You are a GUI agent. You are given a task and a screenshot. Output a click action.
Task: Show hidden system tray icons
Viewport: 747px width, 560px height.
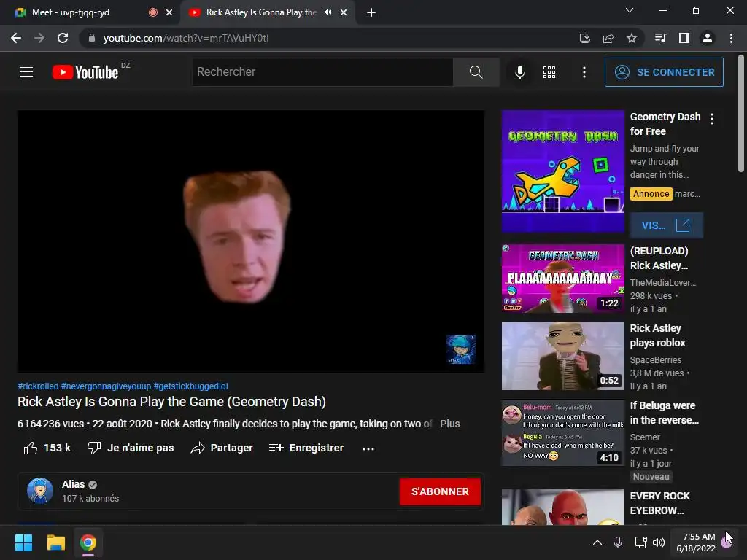click(597, 542)
